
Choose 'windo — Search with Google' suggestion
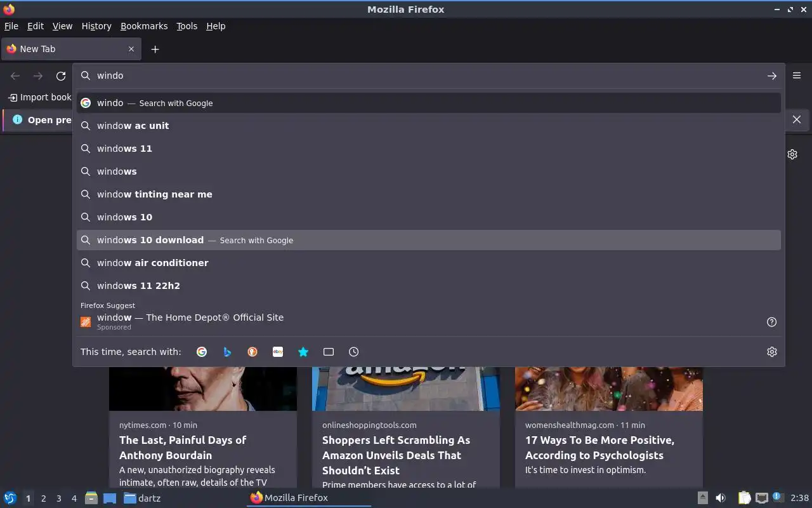(x=429, y=103)
